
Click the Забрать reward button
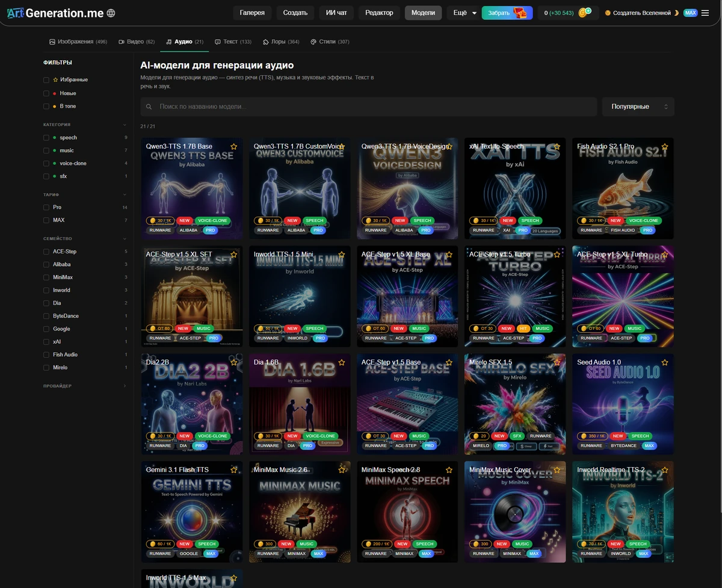pos(507,13)
